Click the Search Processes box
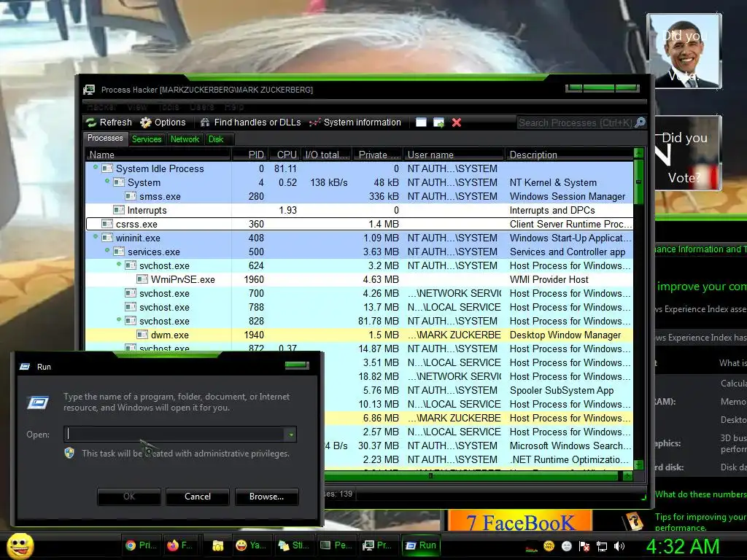The height and width of the screenshot is (560, 747). tap(576, 122)
